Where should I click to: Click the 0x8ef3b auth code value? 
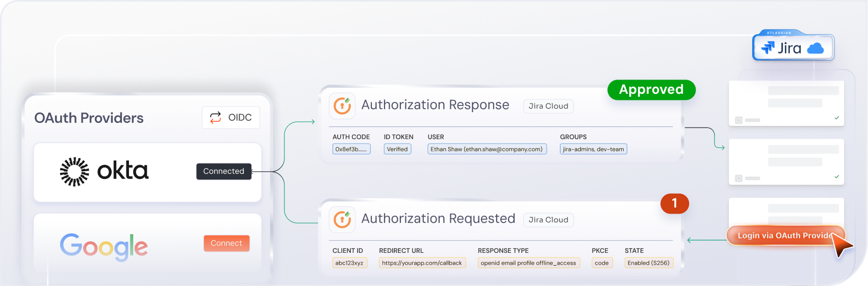[351, 149]
